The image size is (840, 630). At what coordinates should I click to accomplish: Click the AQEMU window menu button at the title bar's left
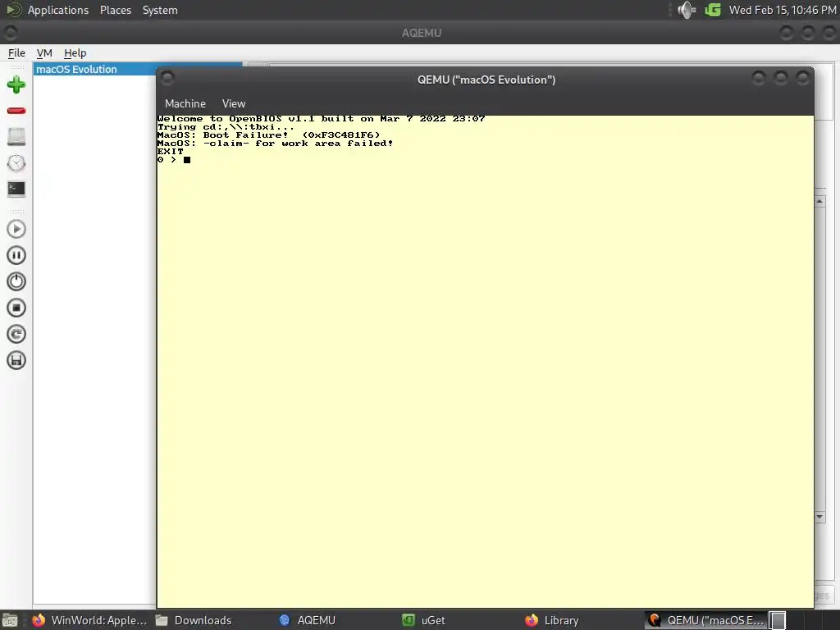(x=10, y=33)
